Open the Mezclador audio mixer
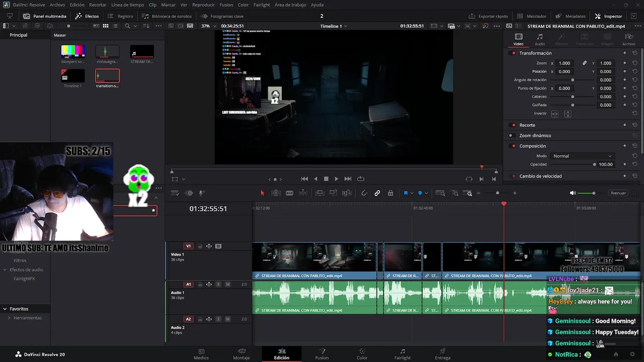The height and width of the screenshot is (362, 644). pyautogui.click(x=531, y=16)
